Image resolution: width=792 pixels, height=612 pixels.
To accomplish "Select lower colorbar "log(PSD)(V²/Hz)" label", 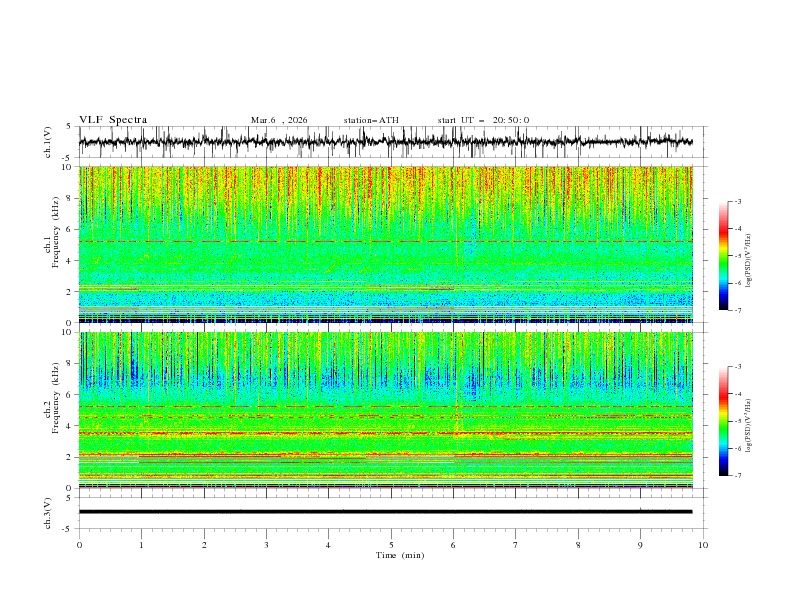I will click(x=750, y=426).
